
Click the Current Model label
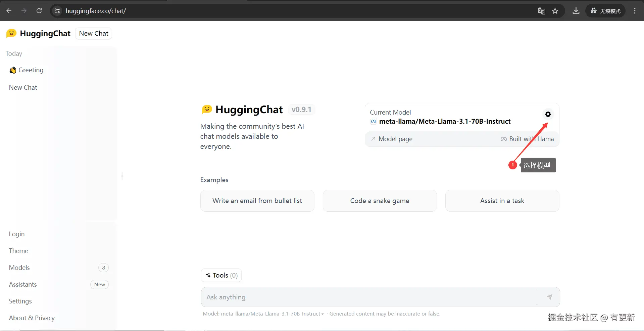click(x=390, y=112)
